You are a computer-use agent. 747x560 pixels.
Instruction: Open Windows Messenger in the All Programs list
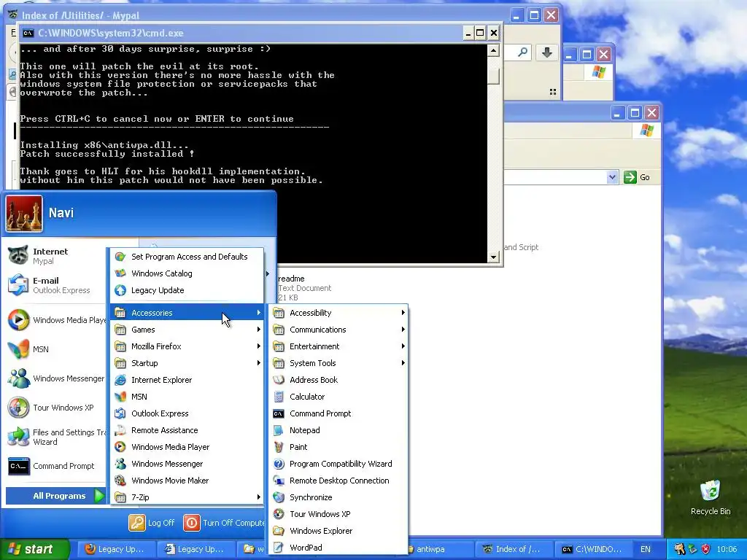[x=187, y=464]
